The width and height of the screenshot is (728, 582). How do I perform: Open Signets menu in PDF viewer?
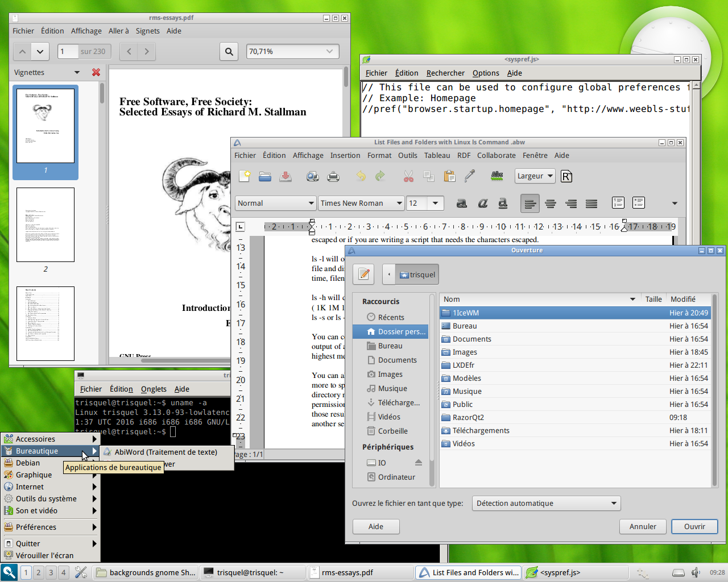147,31
